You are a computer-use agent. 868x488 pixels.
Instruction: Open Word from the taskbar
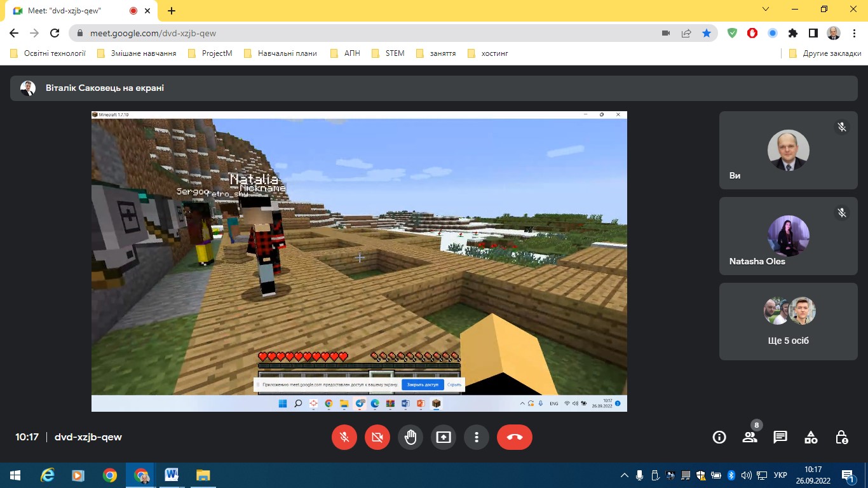[172, 475]
